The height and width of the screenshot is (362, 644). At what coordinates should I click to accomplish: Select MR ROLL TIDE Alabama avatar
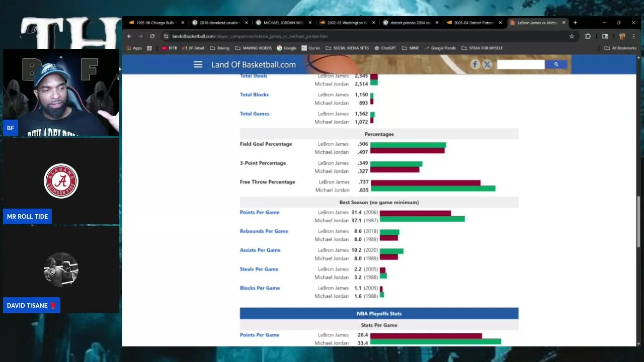[x=61, y=181]
